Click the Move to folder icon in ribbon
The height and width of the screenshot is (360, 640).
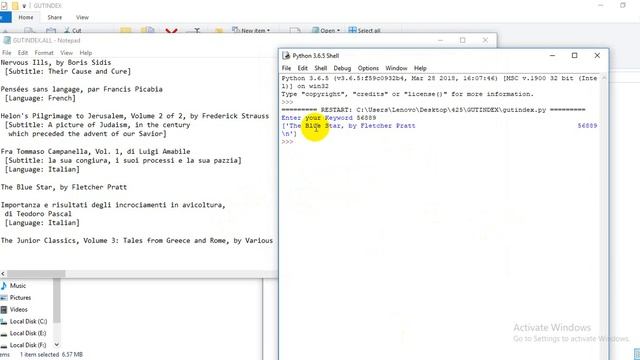pyautogui.click(x=126, y=31)
